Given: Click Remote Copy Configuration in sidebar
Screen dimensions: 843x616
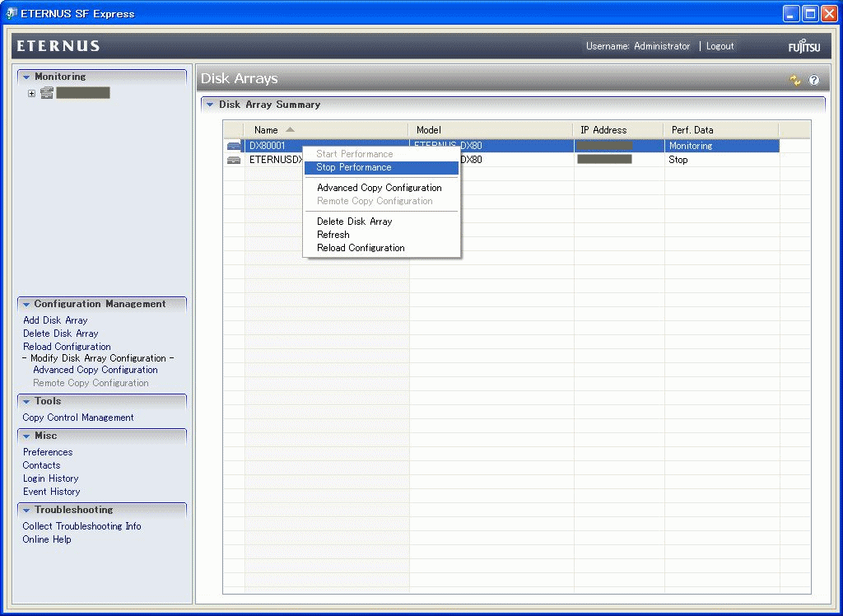Looking at the screenshot, I should tap(91, 383).
